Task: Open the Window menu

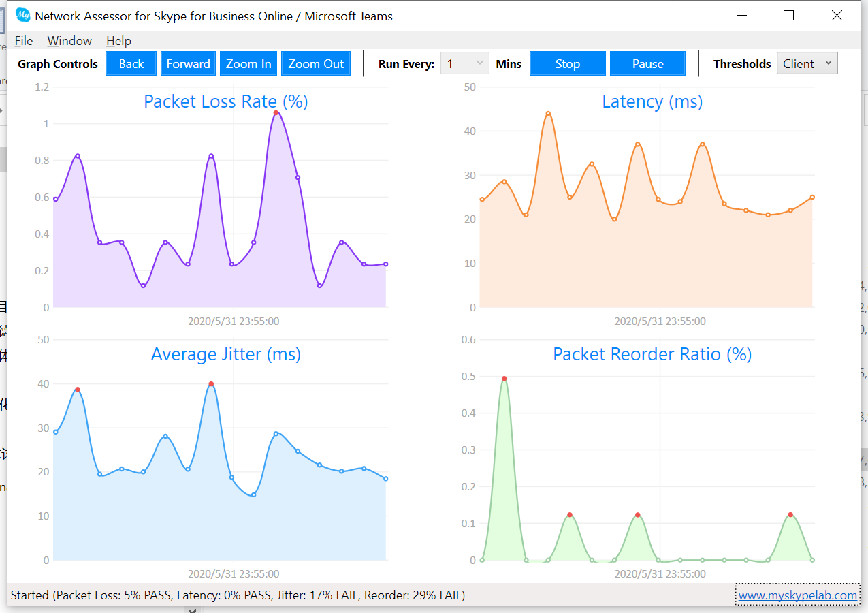Action: [69, 41]
